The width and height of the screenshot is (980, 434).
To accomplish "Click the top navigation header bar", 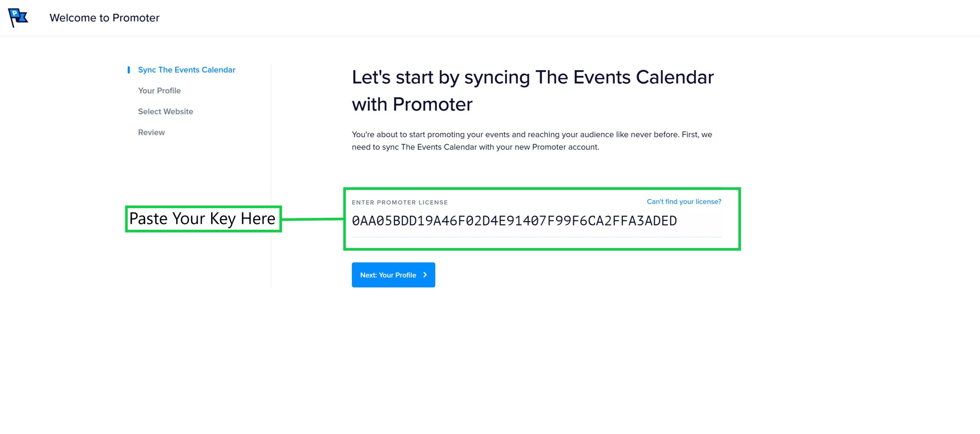I will pyautogui.click(x=490, y=18).
